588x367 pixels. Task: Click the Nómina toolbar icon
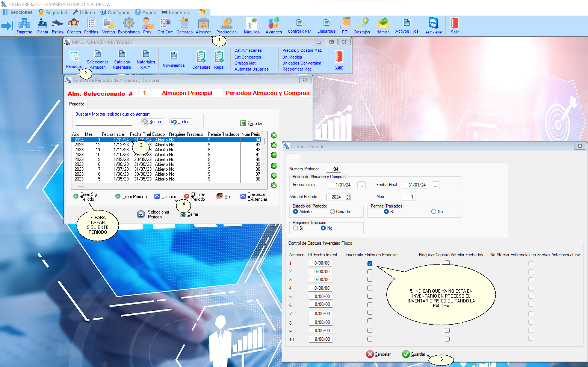tap(383, 26)
